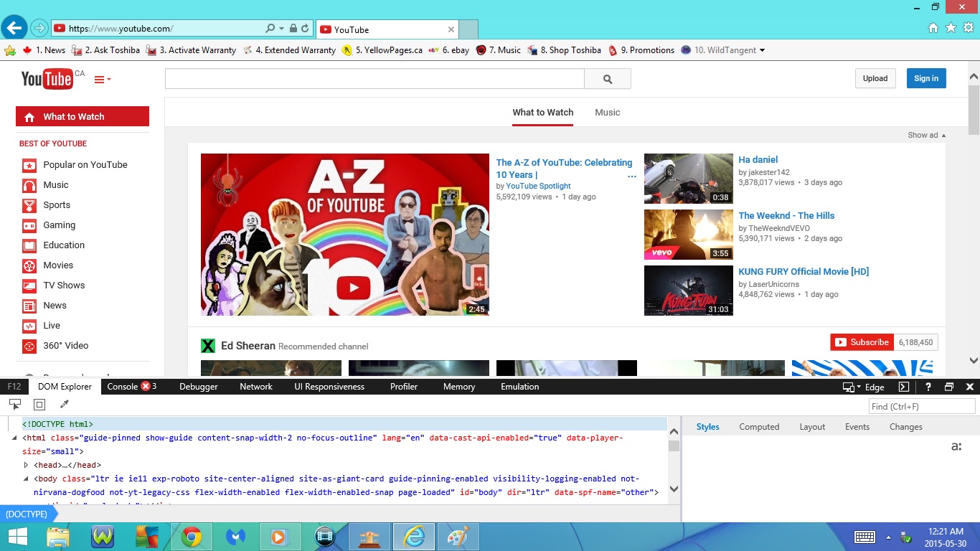Click the Sports icon in sidebar
The width and height of the screenshot is (980, 551).
pyautogui.click(x=29, y=205)
